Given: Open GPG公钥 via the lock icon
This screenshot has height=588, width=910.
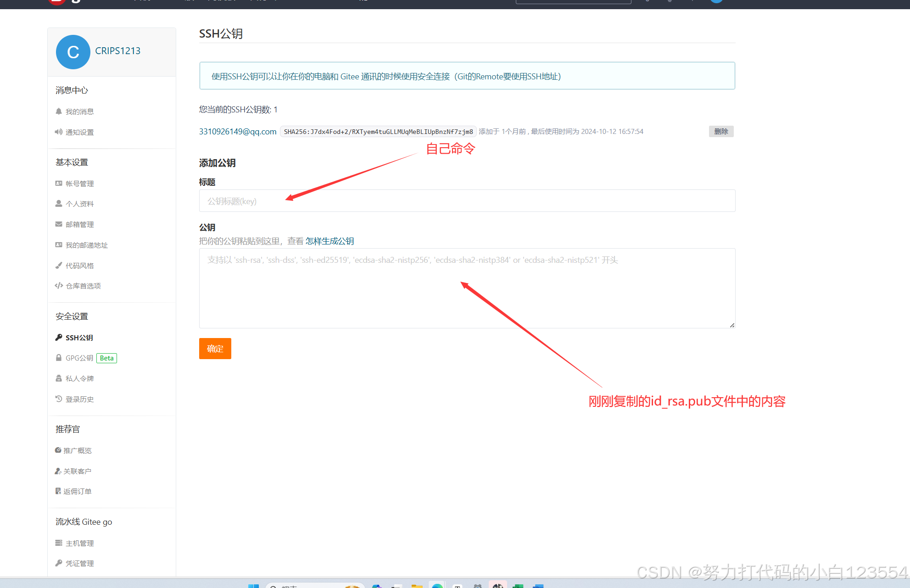Looking at the screenshot, I should coord(79,358).
